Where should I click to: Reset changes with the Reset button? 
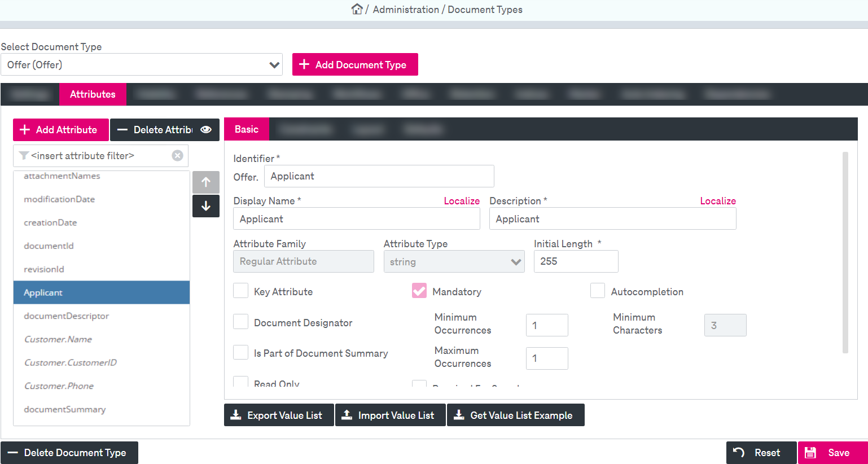click(x=761, y=453)
